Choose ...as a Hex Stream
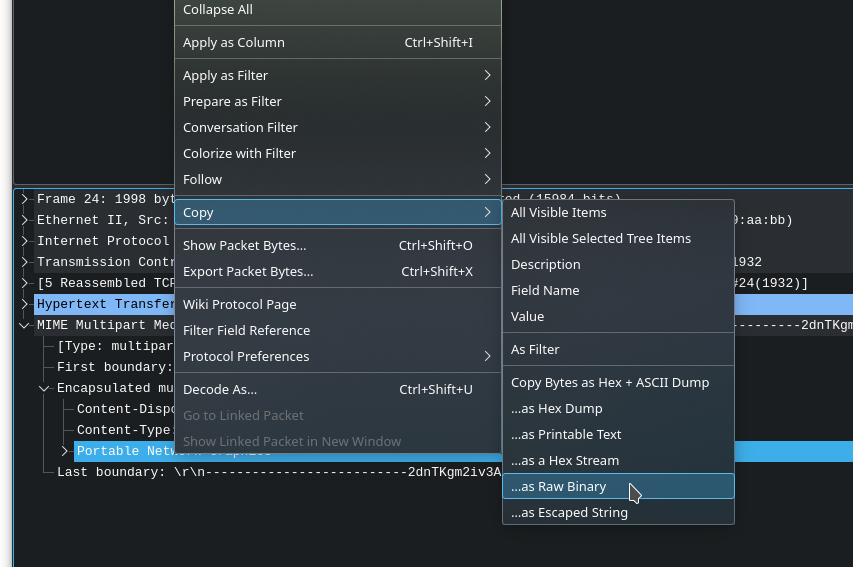The width and height of the screenshot is (853, 567). 564,461
